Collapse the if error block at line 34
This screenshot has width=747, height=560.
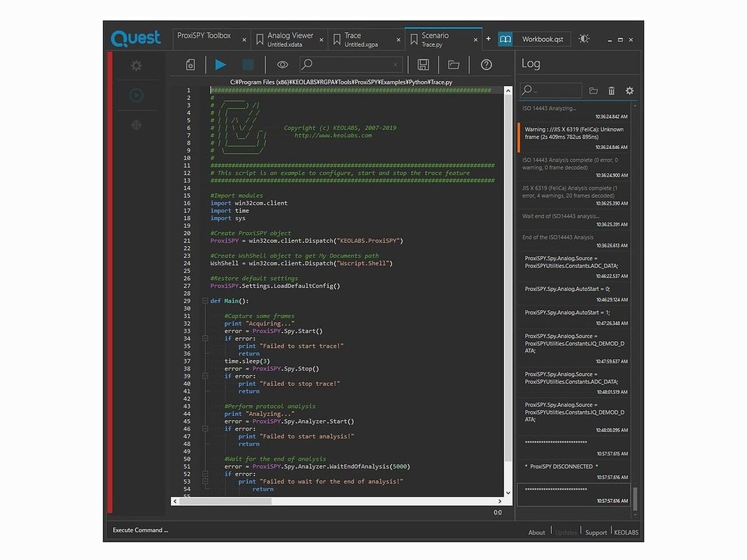click(205, 338)
